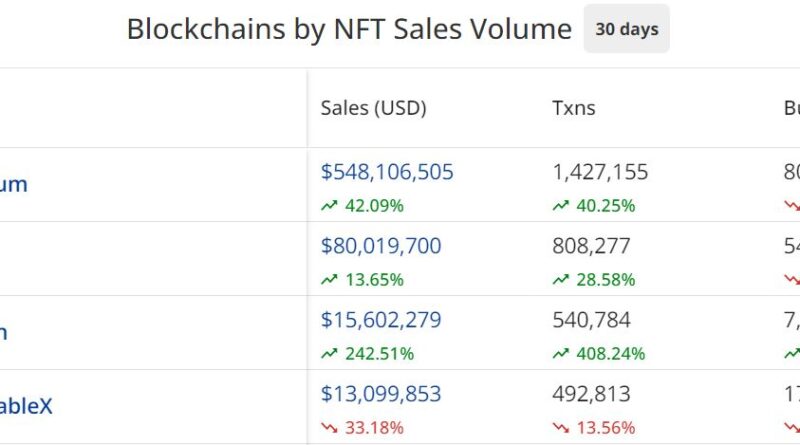Click the Blockchains by NFT Sales Volume heading
The width and height of the screenshot is (800, 445).
349,29
